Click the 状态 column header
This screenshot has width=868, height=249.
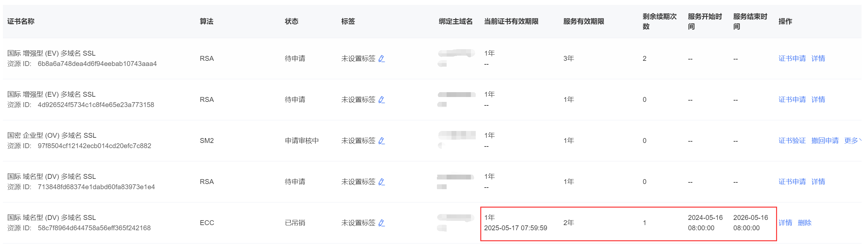point(292,22)
